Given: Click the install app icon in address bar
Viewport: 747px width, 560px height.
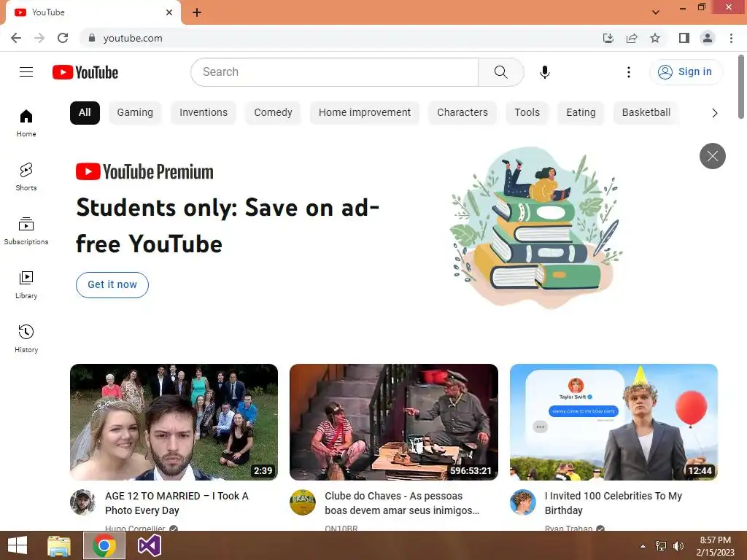Looking at the screenshot, I should 608,38.
